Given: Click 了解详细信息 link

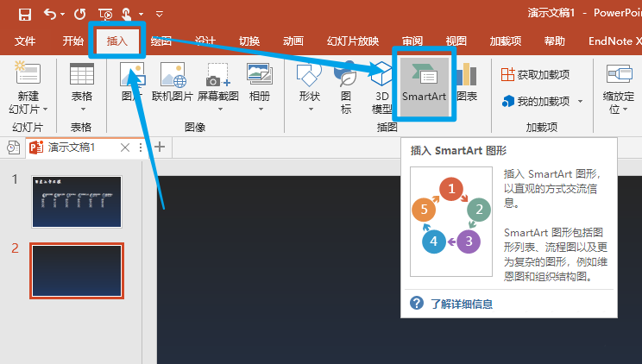Looking at the screenshot, I should [462, 304].
